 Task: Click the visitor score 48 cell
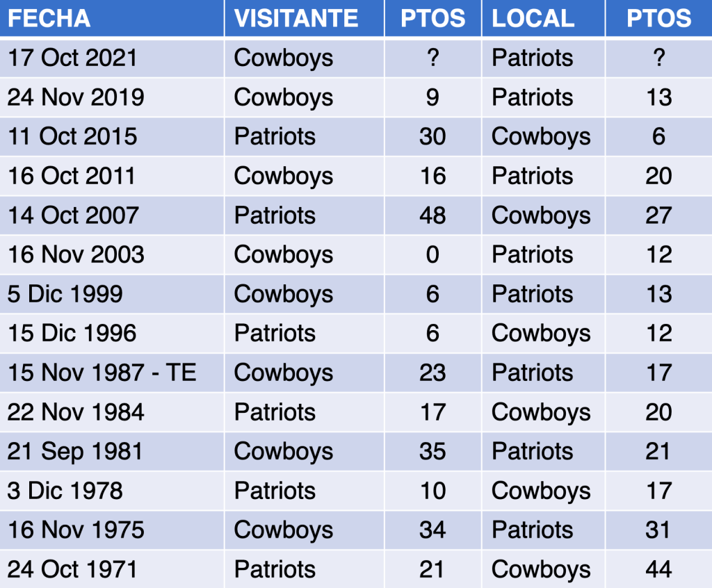[432, 215]
